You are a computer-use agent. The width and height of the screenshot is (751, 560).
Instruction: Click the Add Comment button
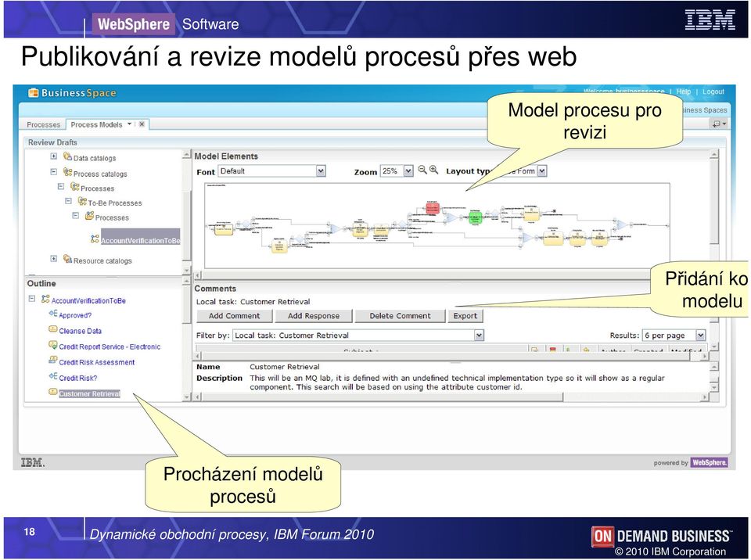pyautogui.click(x=234, y=316)
